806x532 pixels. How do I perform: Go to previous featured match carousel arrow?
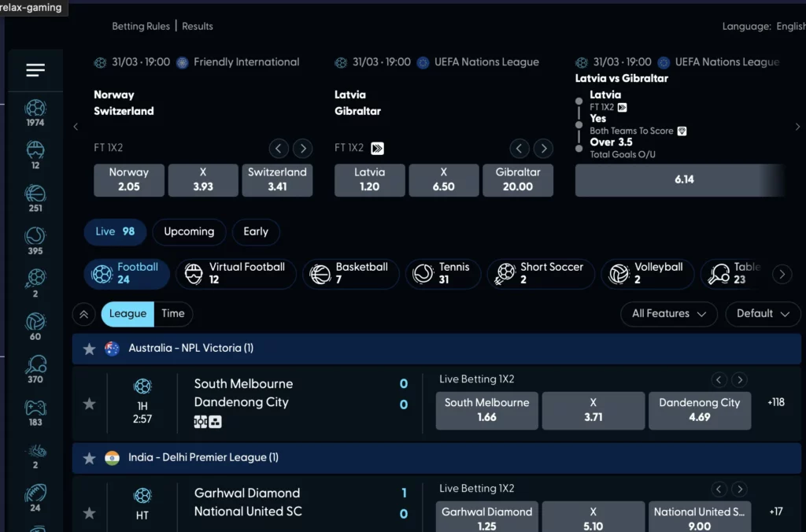(x=76, y=127)
